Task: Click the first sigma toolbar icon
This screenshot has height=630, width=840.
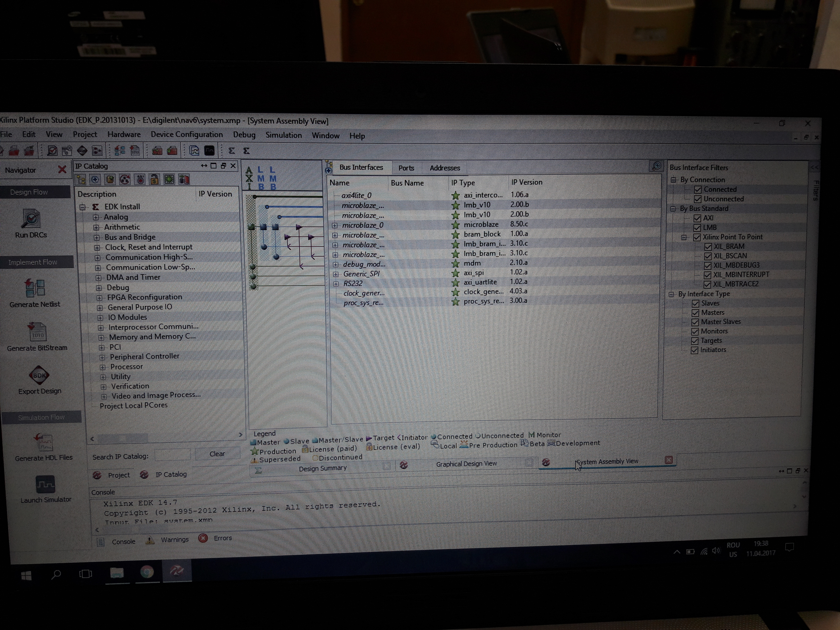Action: coord(231,151)
